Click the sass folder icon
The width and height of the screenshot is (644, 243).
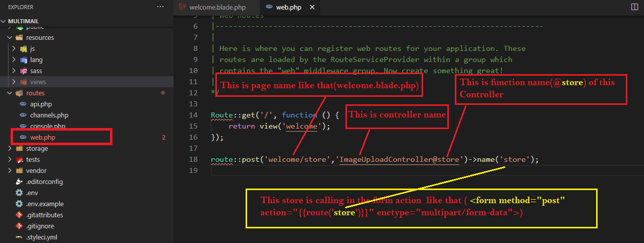[23, 71]
